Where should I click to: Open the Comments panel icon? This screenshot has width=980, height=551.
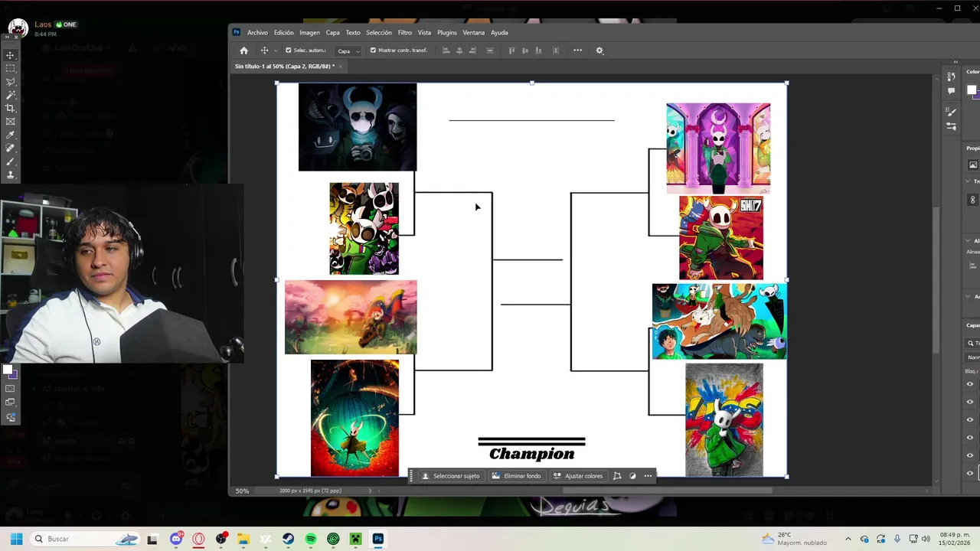(x=951, y=90)
